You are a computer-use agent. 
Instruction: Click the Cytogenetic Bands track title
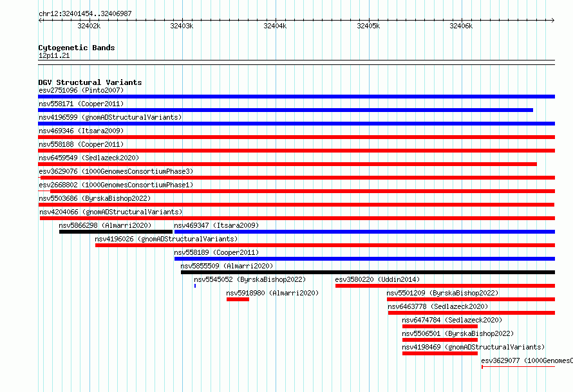point(77,48)
